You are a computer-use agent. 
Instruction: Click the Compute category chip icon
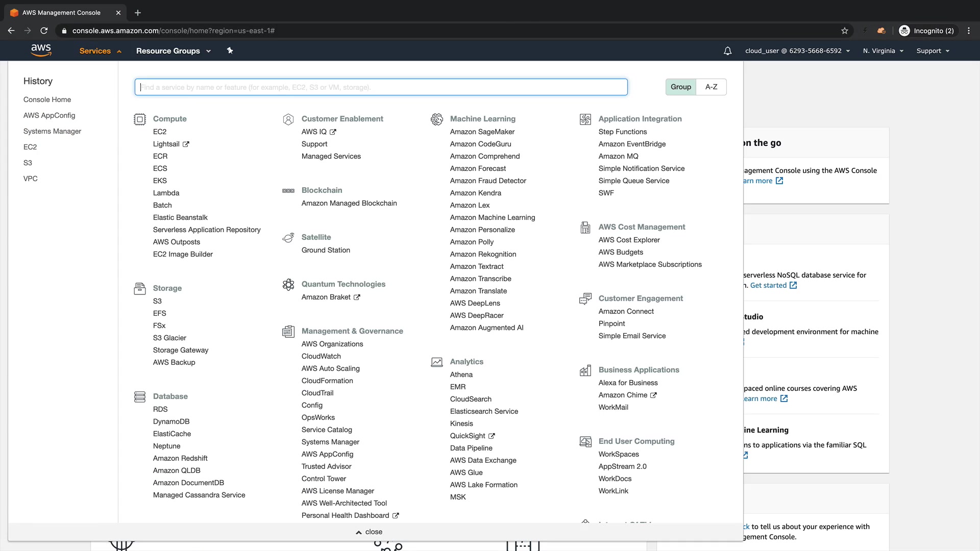coord(139,119)
